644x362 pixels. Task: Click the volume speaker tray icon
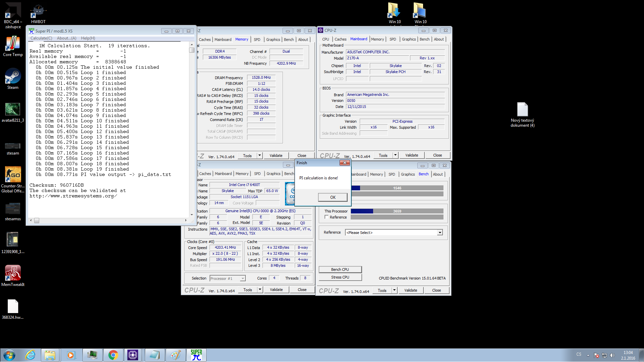(x=612, y=355)
